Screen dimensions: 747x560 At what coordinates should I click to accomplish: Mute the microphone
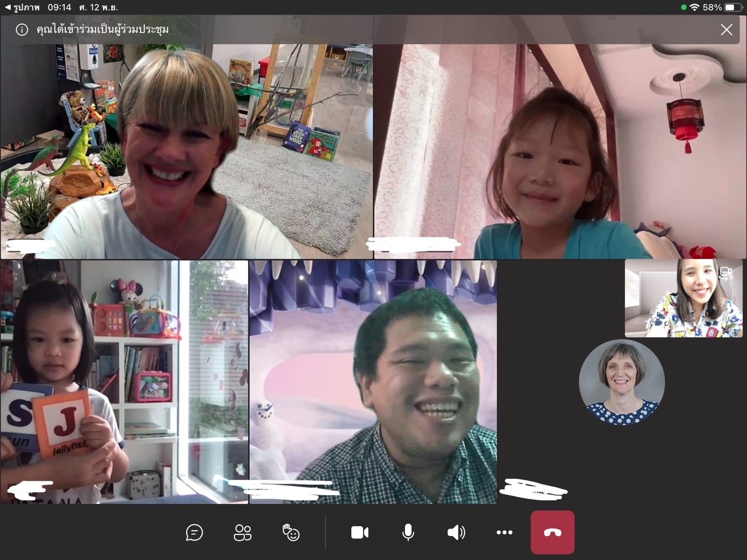(x=408, y=533)
